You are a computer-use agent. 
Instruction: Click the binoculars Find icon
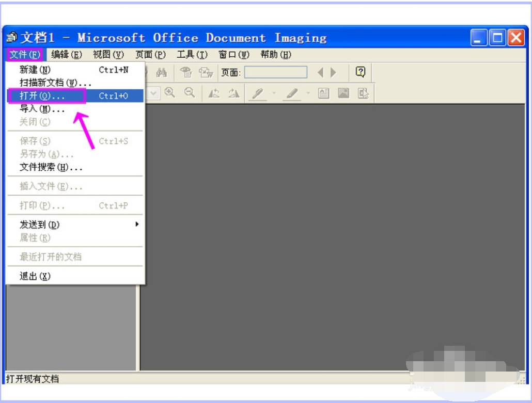pos(161,73)
